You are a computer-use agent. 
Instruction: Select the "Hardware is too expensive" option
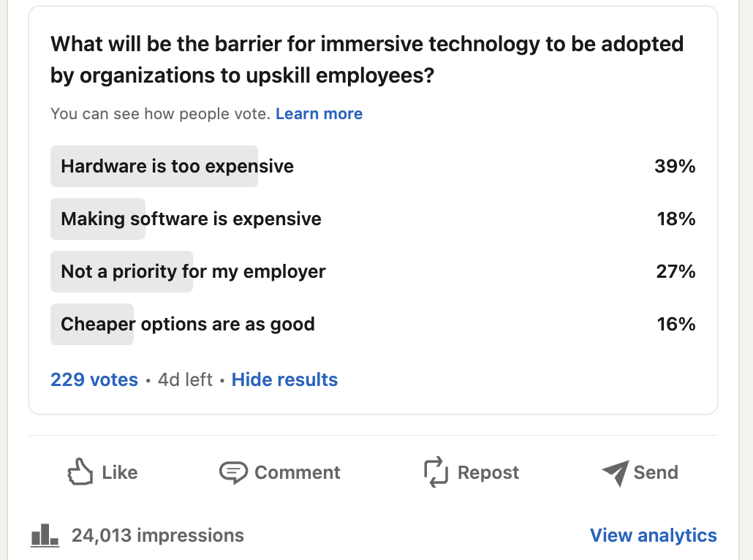click(177, 167)
